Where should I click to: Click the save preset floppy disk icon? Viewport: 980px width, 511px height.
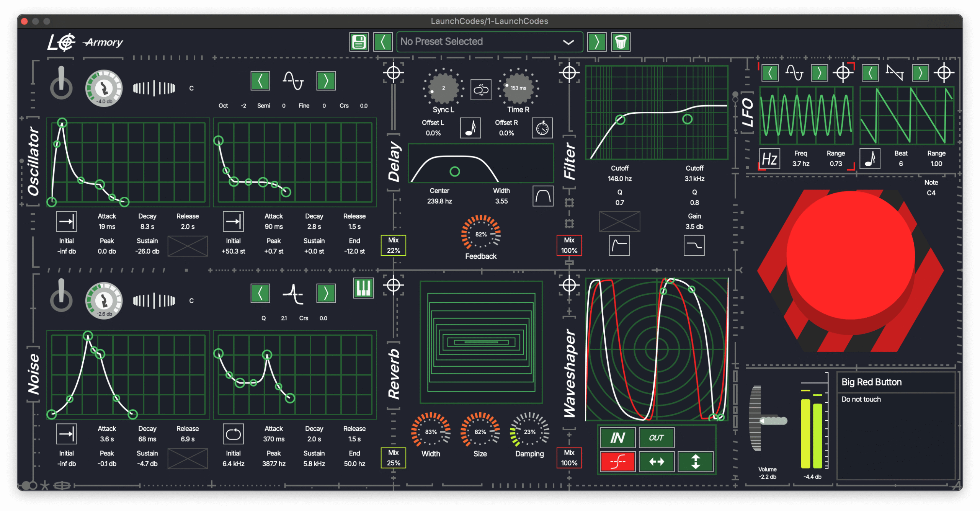[359, 42]
